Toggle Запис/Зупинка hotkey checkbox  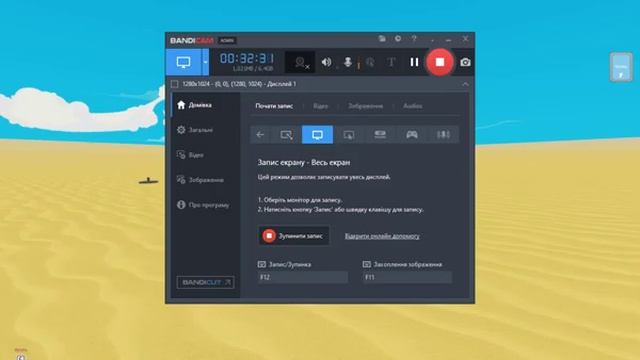(x=262, y=264)
